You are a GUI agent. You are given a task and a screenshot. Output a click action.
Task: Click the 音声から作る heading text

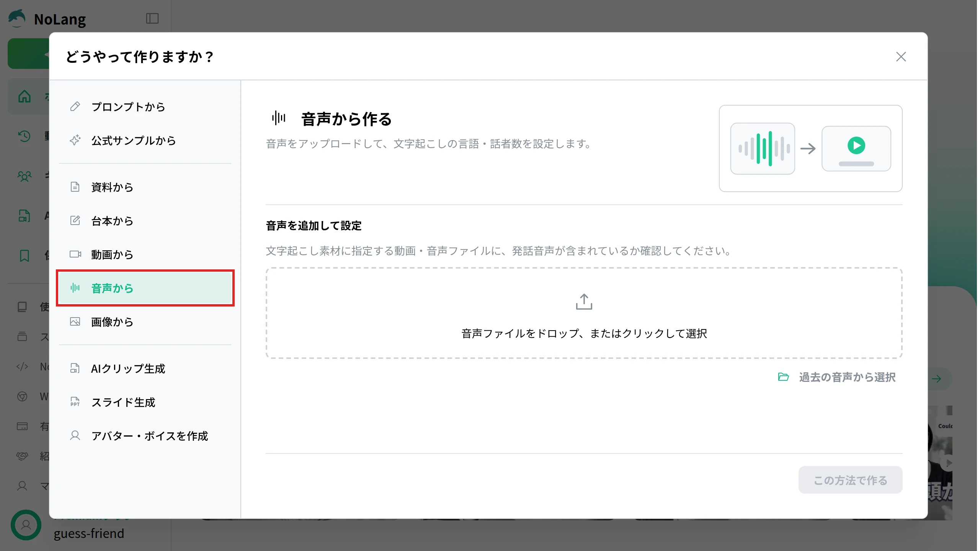point(346,119)
